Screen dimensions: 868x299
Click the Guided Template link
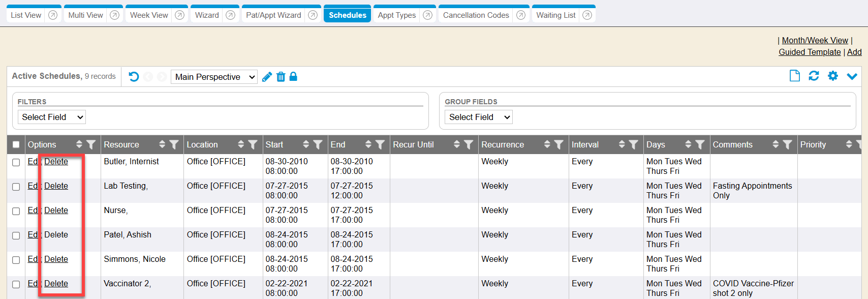(810, 52)
